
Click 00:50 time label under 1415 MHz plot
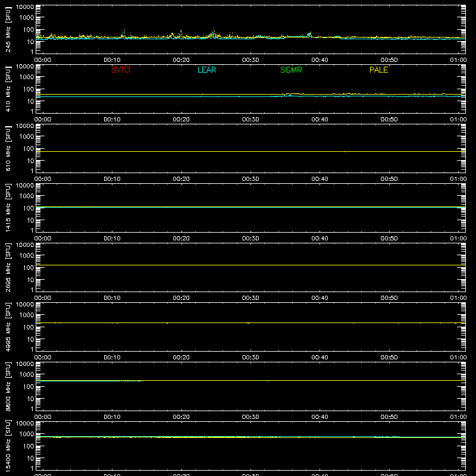pyautogui.click(x=389, y=239)
